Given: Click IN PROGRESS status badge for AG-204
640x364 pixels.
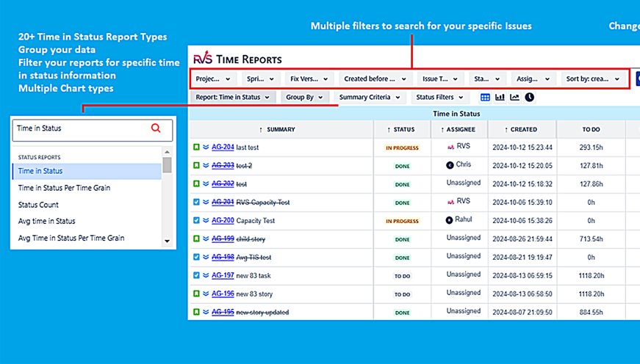Looking at the screenshot, I should pos(402,148).
